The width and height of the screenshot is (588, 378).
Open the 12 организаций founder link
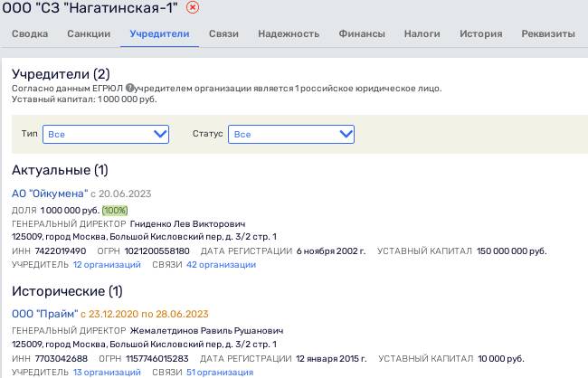[107, 265]
